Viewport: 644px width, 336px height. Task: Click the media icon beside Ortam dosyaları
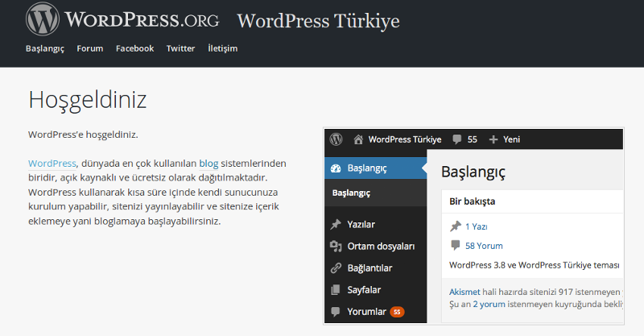(336, 246)
